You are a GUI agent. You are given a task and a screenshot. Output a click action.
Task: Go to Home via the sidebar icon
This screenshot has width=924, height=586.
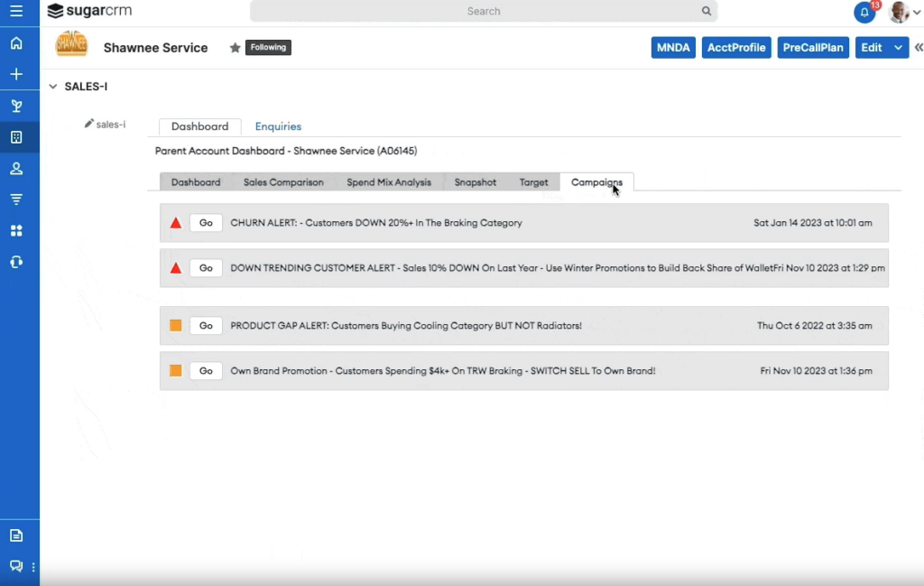tap(16, 43)
